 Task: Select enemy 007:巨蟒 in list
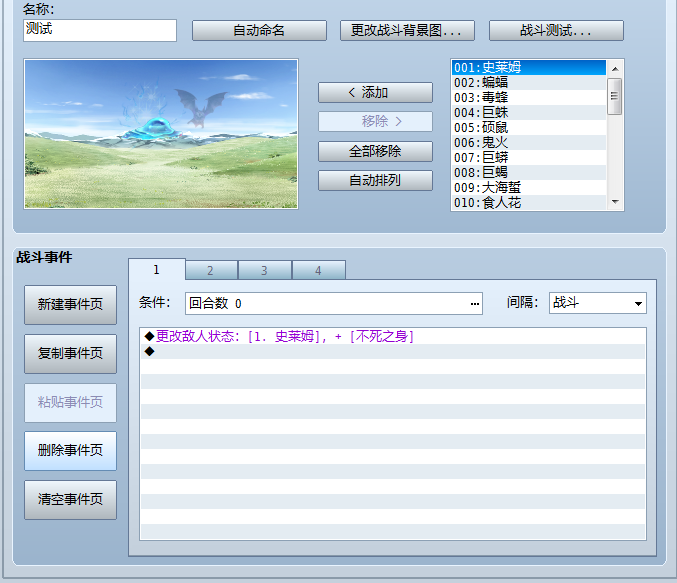tap(529, 158)
